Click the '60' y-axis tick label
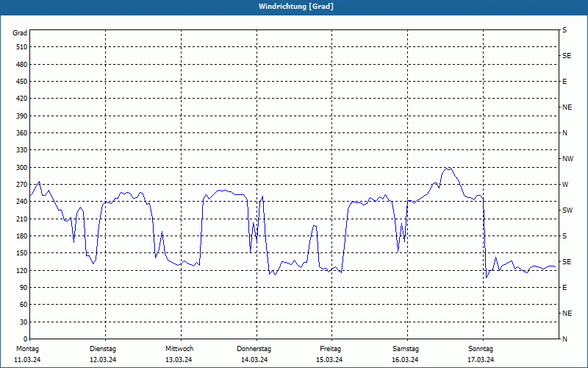This screenshot has width=588, height=368. [x=24, y=305]
